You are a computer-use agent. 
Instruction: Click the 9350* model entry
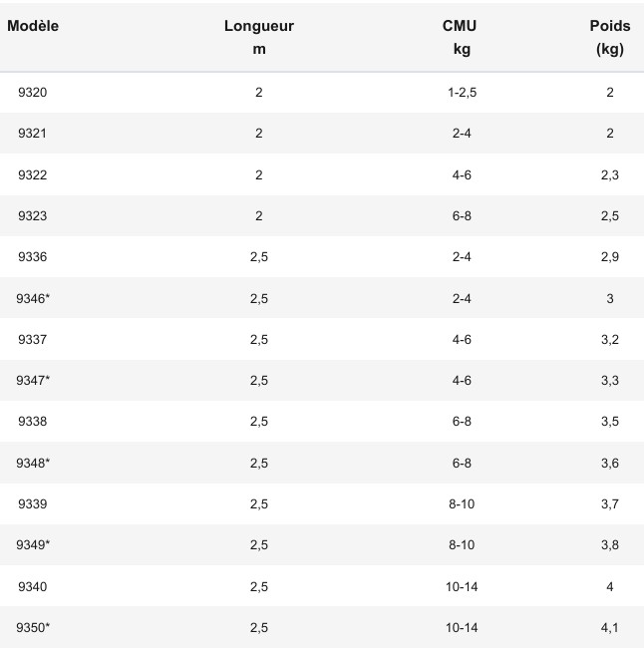[x=33, y=628]
